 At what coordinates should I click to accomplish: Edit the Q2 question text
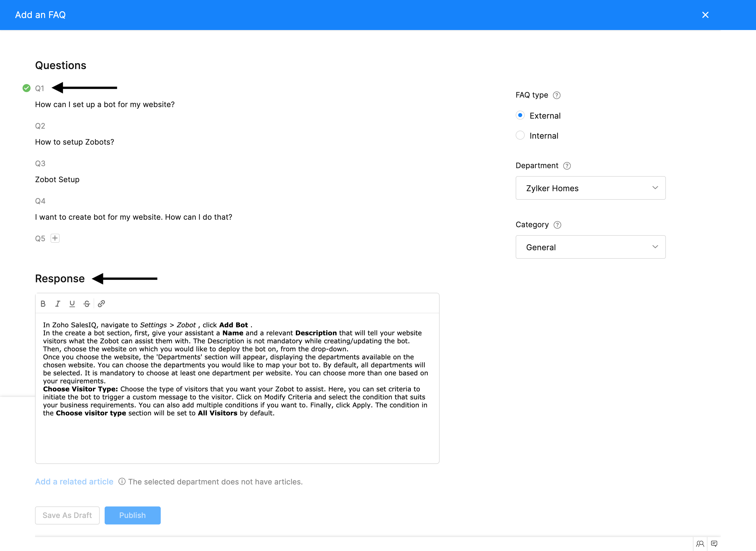tap(74, 142)
